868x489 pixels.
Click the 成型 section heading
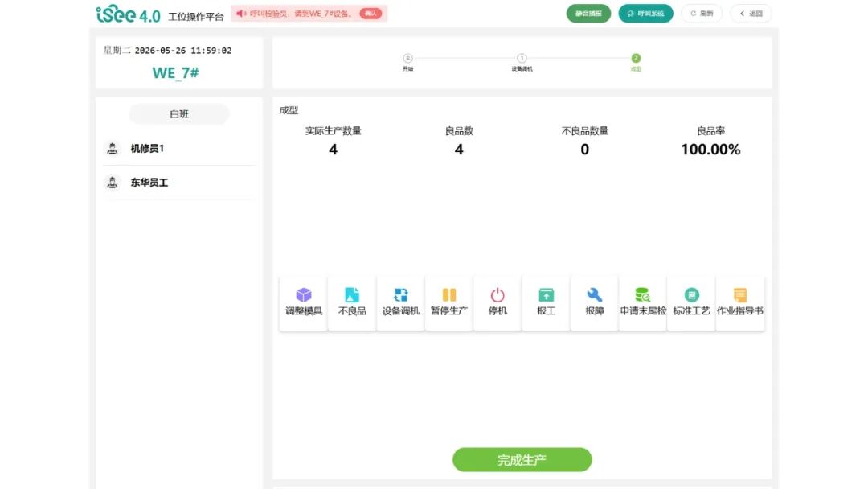289,110
